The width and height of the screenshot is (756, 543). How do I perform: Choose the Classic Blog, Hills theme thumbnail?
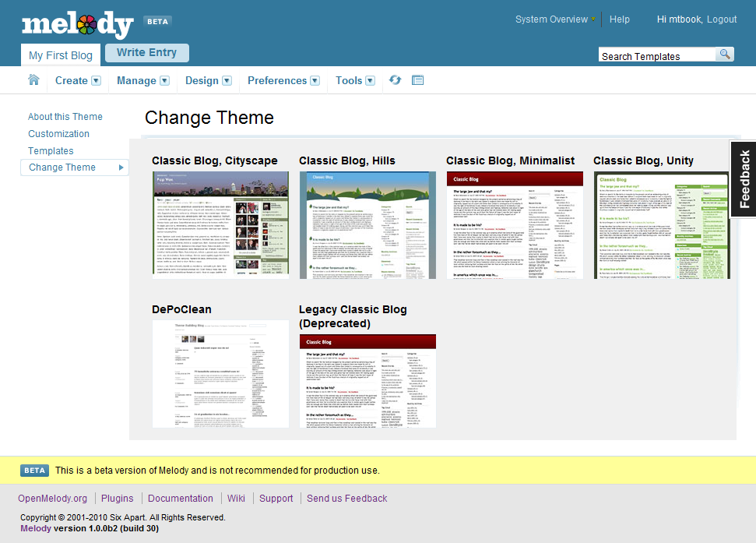367,225
